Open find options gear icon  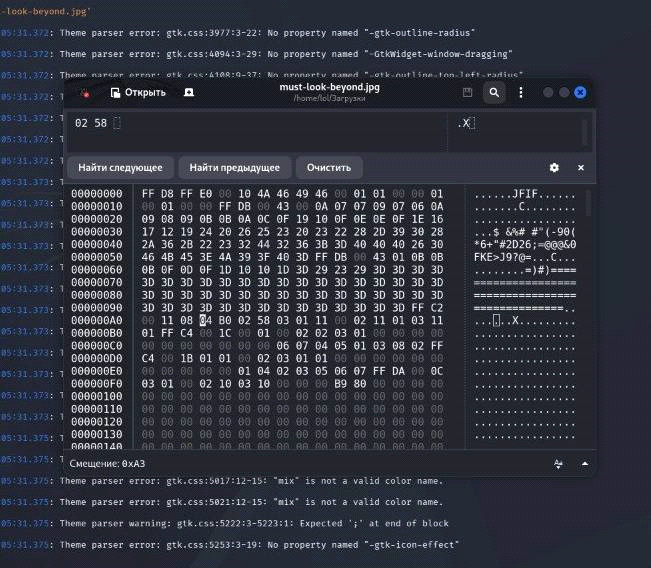coord(554,168)
